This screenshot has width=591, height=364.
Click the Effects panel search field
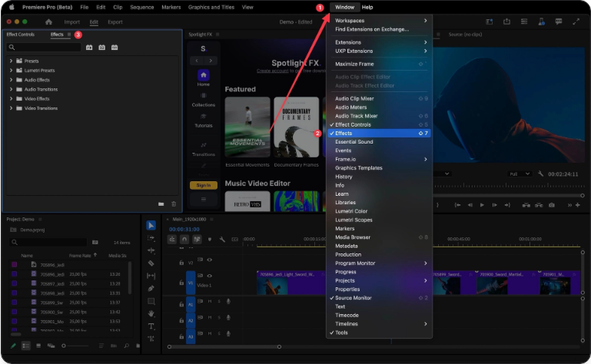tap(44, 48)
